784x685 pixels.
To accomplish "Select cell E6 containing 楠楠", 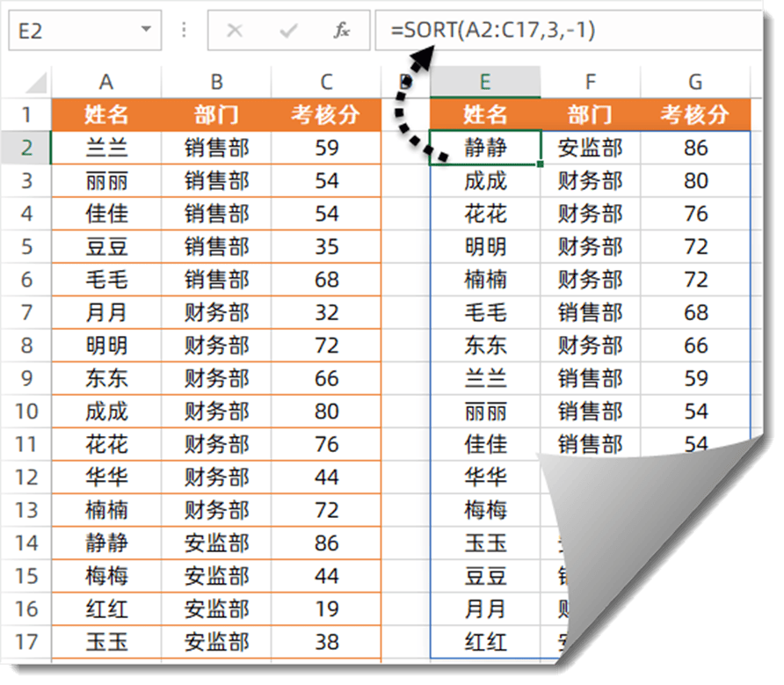I will [485, 280].
